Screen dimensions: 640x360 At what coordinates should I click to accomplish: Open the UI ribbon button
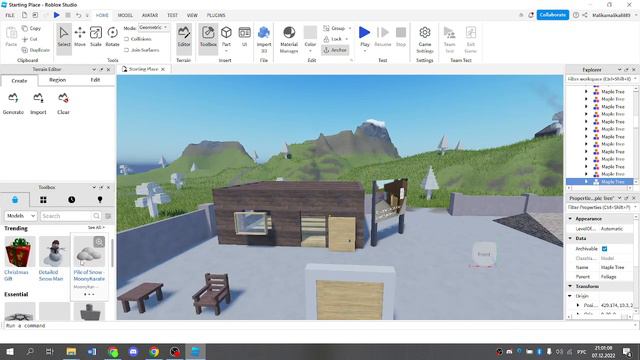click(244, 37)
